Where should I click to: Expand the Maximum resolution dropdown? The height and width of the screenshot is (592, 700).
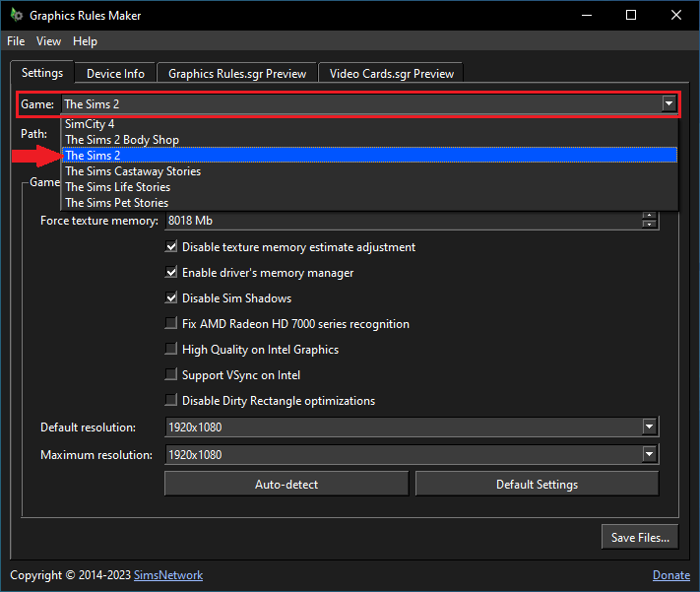tap(649, 455)
